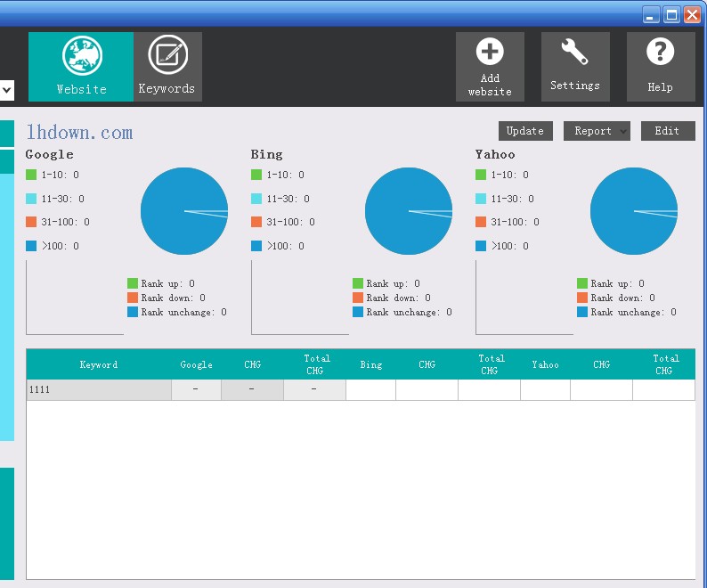Click the Yahoo pie chart
This screenshot has width=707, height=588.
pyautogui.click(x=633, y=211)
